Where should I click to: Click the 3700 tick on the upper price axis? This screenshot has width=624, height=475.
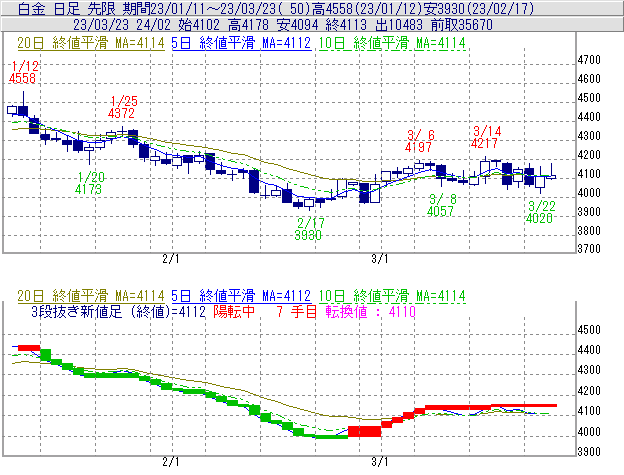pyautogui.click(x=589, y=249)
